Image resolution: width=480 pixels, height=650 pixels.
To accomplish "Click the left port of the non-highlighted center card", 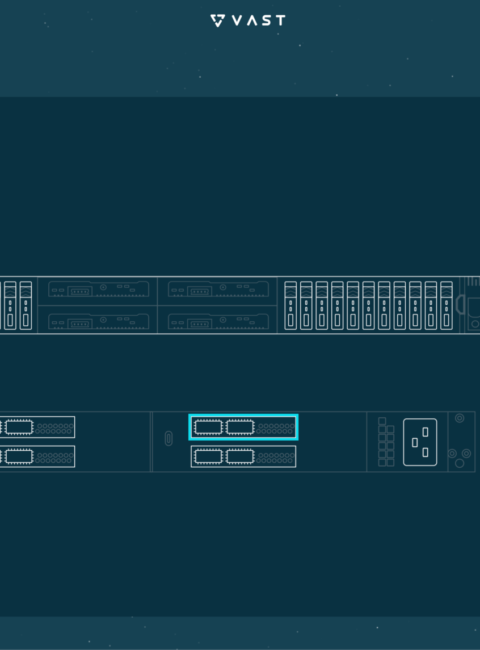I will point(208,457).
